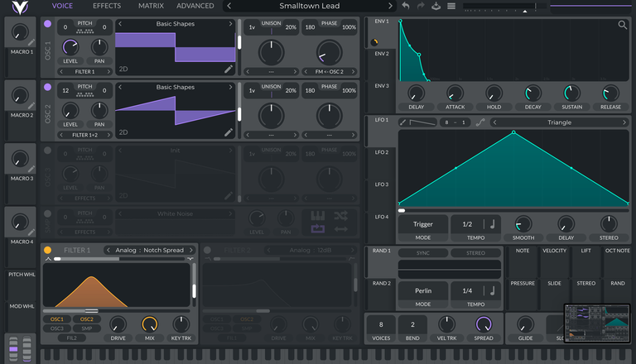
Task: Select the LFO 3 tab
Action: point(381,184)
